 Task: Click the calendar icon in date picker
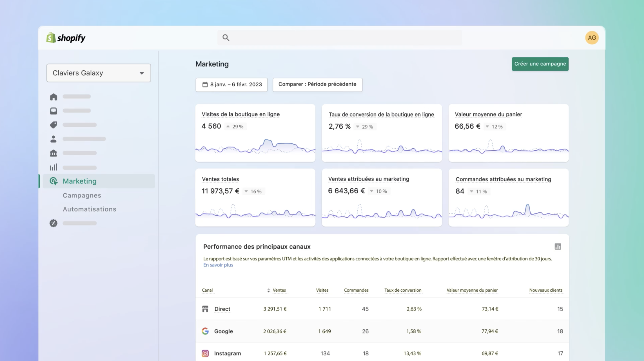205,85
